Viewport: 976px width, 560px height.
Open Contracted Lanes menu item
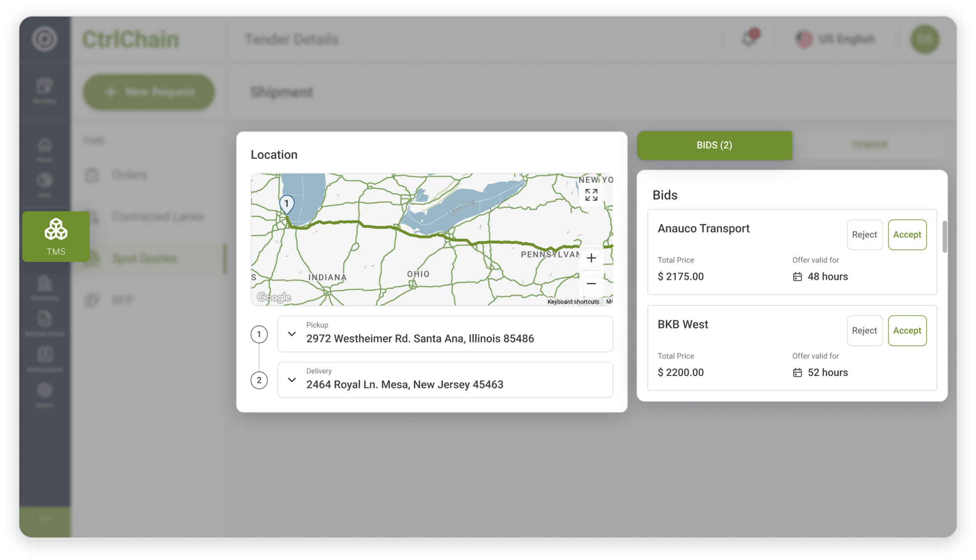(158, 217)
